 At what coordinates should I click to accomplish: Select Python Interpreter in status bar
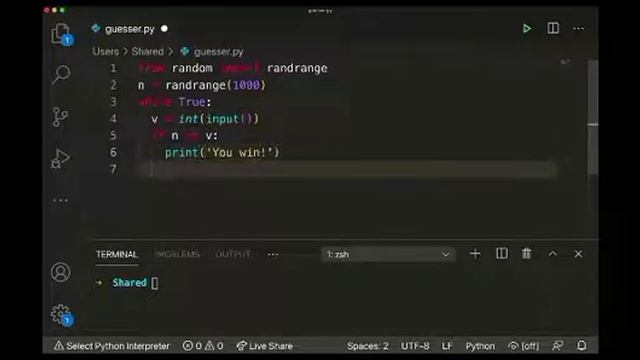[x=112, y=346]
